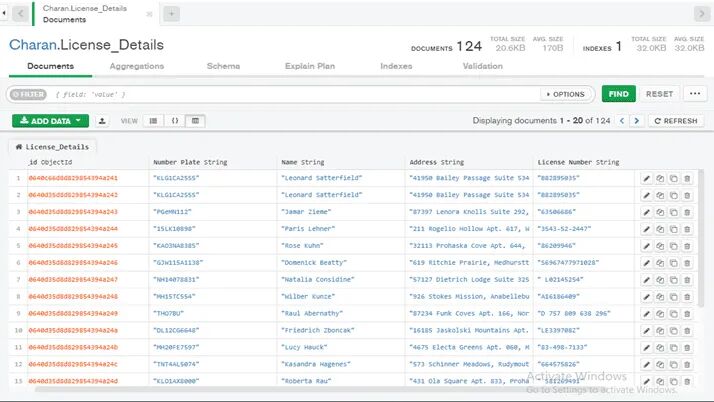
Task: Click the next tab arrow at far right
Action: tap(701, 14)
